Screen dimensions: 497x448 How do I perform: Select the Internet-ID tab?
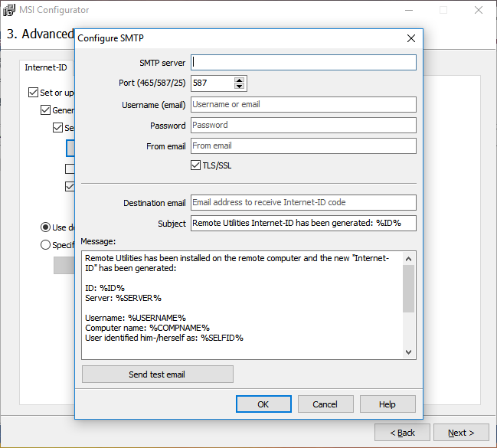46,67
